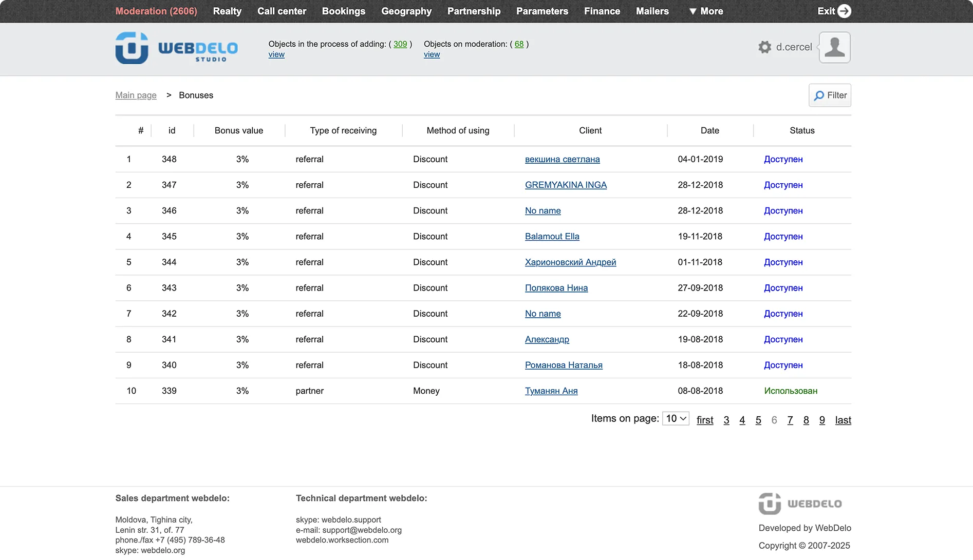Open client Balamout Ella link
The height and width of the screenshot is (560, 973).
coord(552,237)
